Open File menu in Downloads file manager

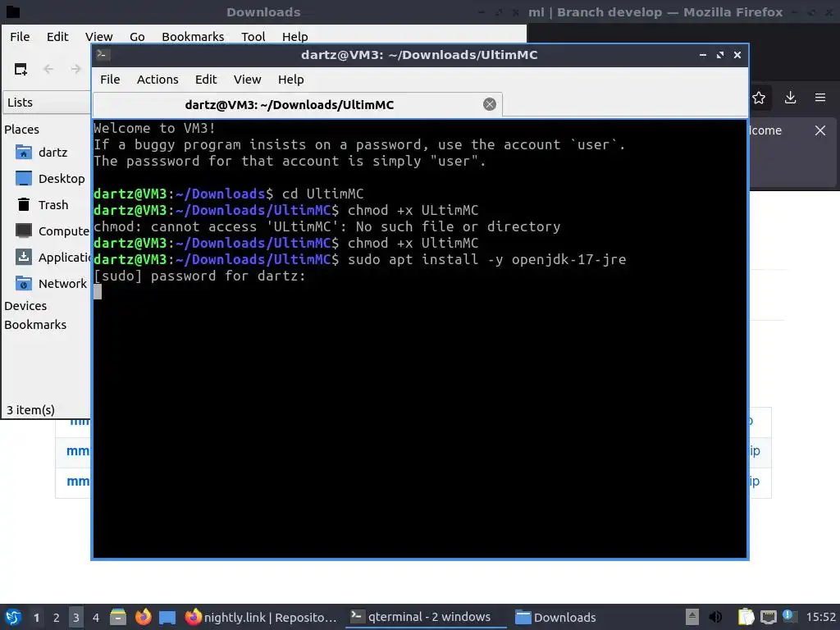coord(20,36)
